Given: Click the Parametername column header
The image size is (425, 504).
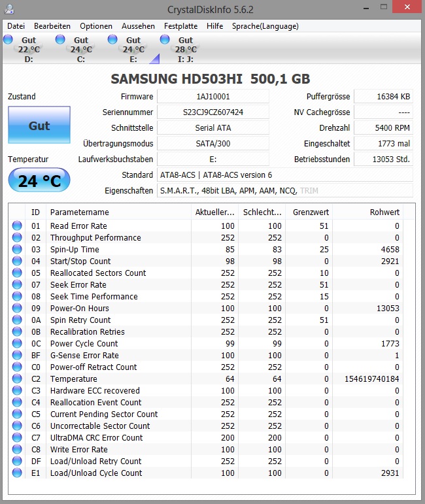Looking at the screenshot, I should tap(118, 212).
